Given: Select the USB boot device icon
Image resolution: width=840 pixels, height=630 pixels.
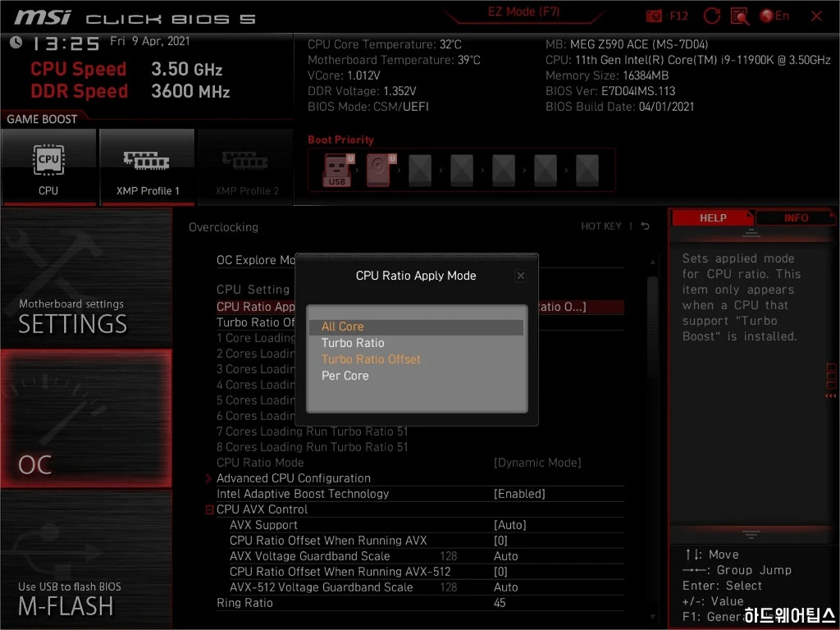Looking at the screenshot, I should pyautogui.click(x=337, y=171).
